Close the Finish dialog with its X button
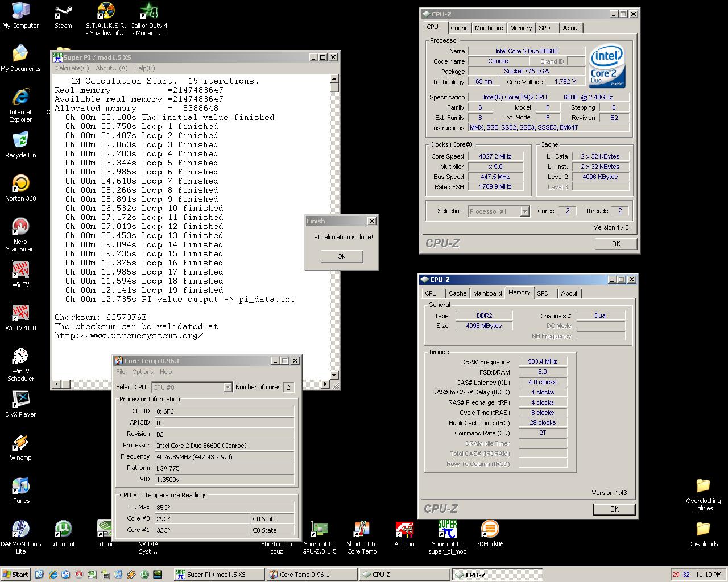Screen dimensions: 728x582 (x=371, y=221)
